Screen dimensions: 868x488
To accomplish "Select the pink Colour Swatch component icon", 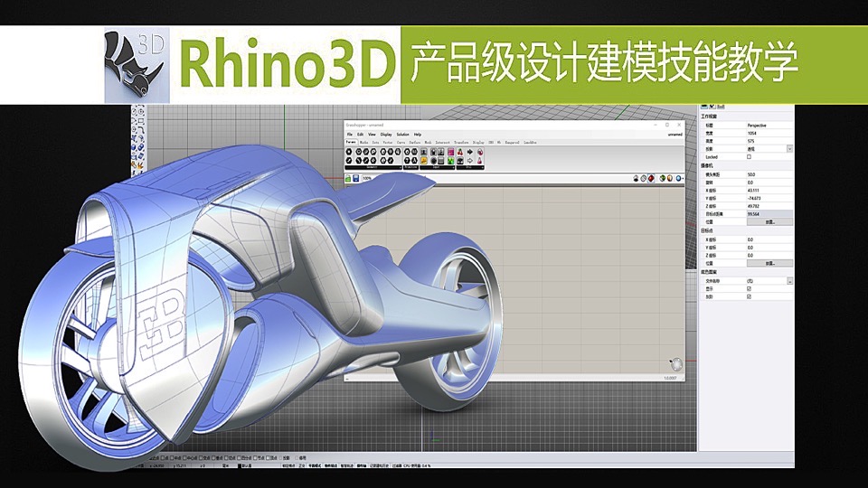I will tap(451, 152).
